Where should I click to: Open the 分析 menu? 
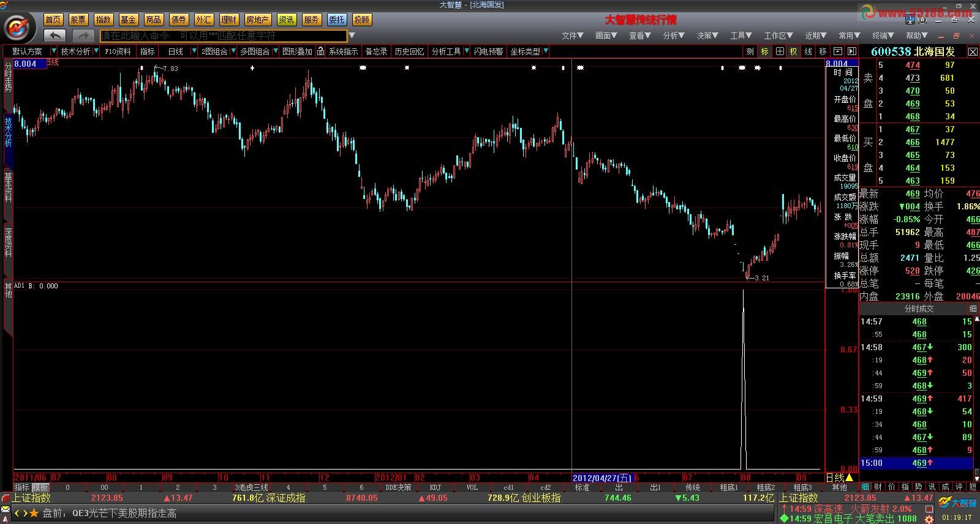coord(674,36)
